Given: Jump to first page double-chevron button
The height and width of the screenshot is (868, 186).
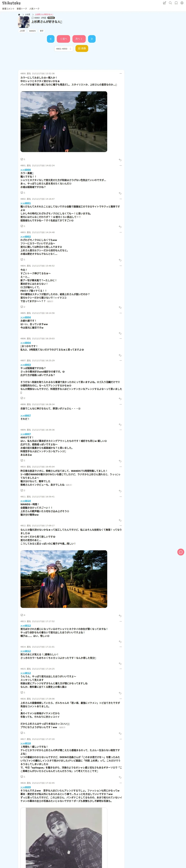Looking at the screenshot, I should click(51, 39).
